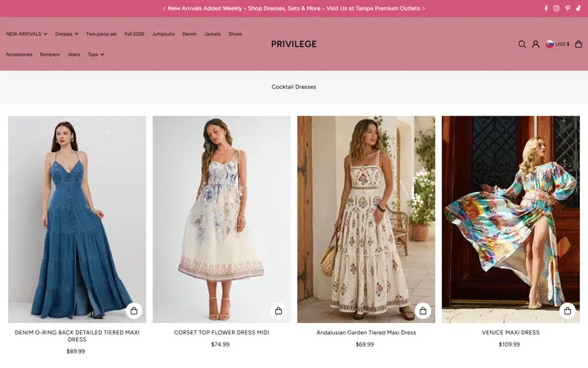The height and width of the screenshot is (368, 588).
Task: Open the Jeans category
Action: tap(73, 55)
